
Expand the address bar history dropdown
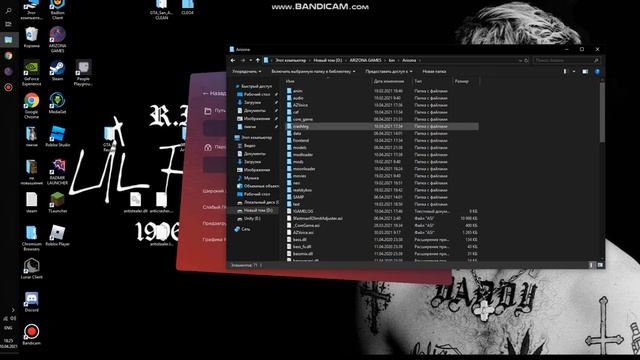point(520,60)
